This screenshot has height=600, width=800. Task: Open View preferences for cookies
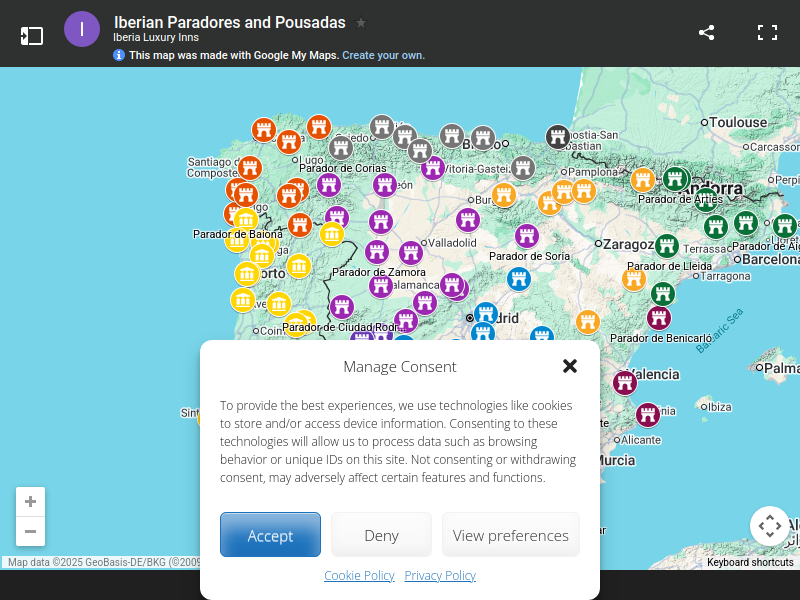tap(510, 535)
